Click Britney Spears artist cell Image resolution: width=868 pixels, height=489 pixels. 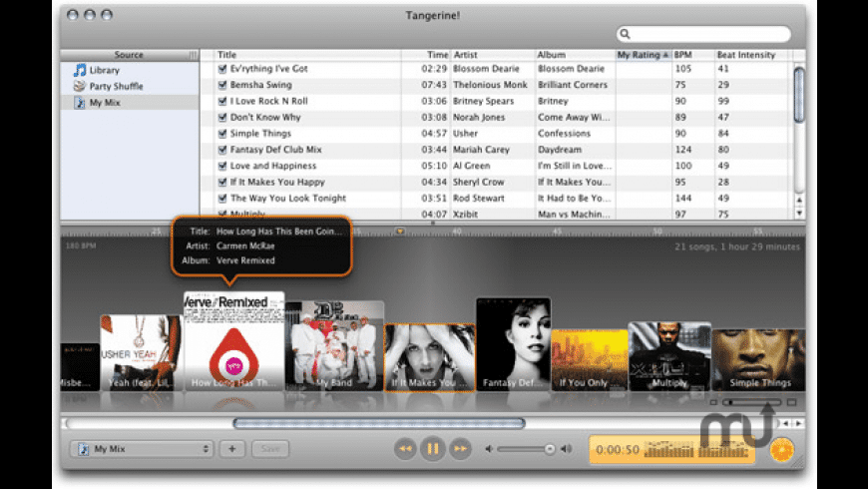pyautogui.click(x=483, y=101)
